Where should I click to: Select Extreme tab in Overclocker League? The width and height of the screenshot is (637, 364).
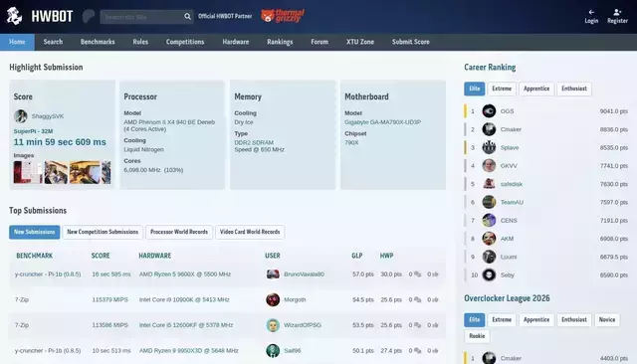click(502, 320)
